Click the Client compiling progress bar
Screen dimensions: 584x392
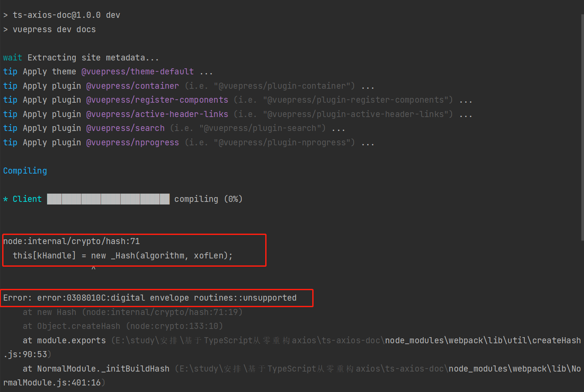108,199
